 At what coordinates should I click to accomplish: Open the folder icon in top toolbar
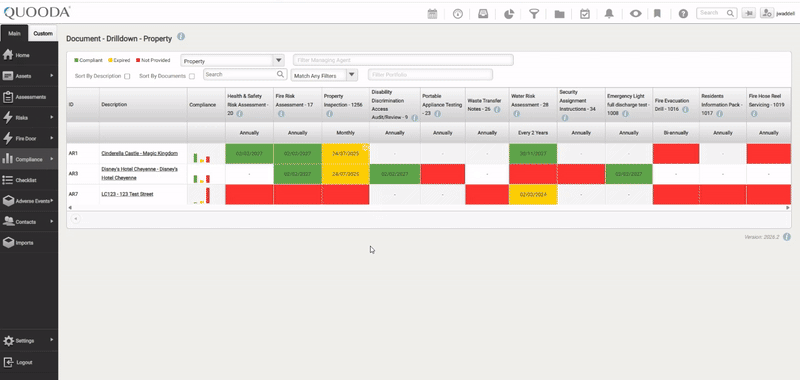559,14
